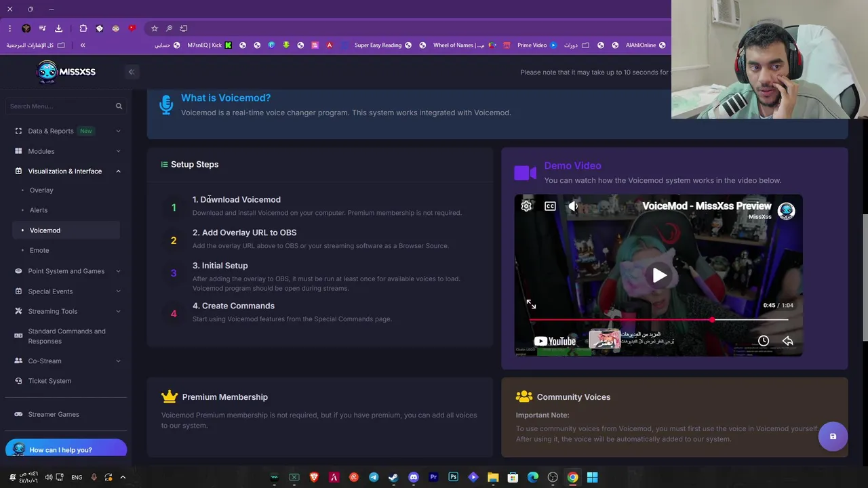
Task: Open the Wheel of Names bookmark
Action: click(x=465, y=45)
